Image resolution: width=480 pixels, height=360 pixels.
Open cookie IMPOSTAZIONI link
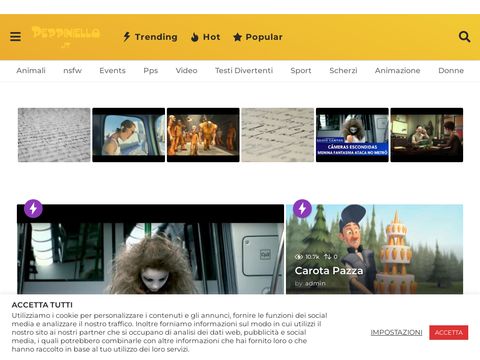(x=396, y=332)
